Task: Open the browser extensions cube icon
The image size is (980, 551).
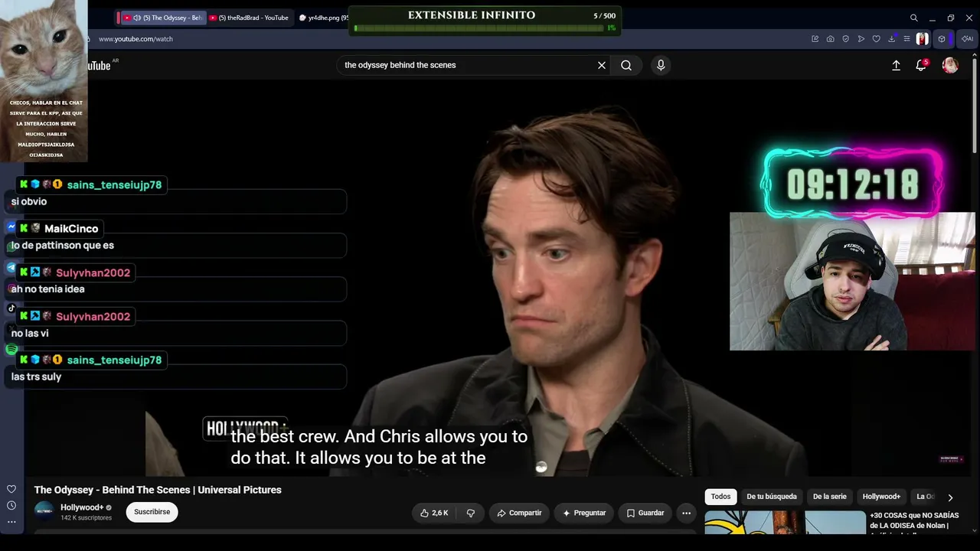Action: click(942, 39)
